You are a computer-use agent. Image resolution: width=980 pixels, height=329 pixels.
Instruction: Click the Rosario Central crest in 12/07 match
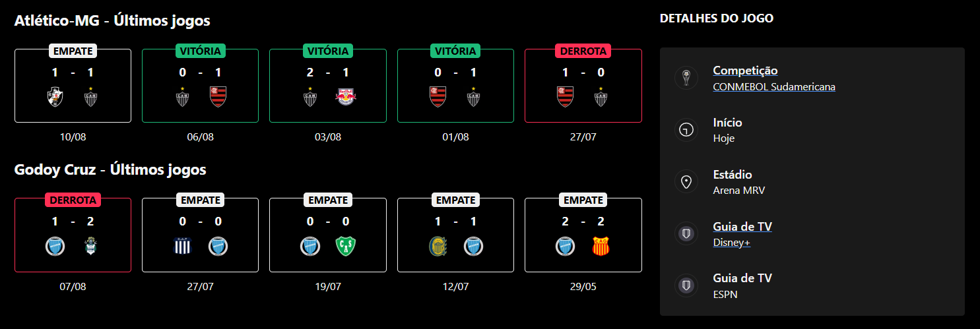(x=438, y=247)
